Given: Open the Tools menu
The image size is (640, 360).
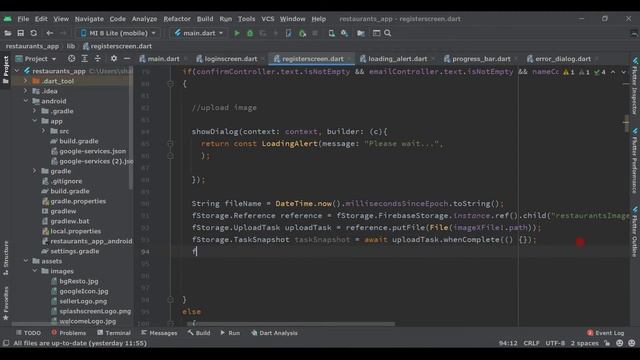Looking at the screenshot, I should (x=246, y=19).
